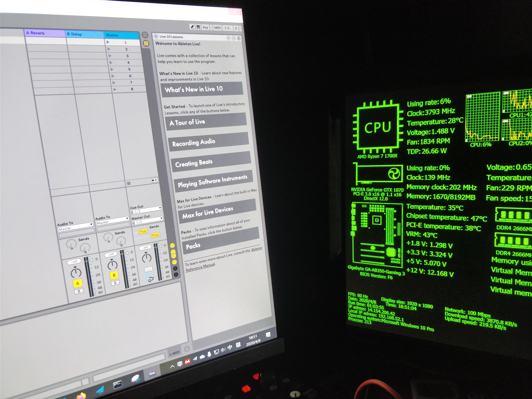The image size is (532, 399).
Task: Toggle MIDI map mode switch
Action: 217,28
